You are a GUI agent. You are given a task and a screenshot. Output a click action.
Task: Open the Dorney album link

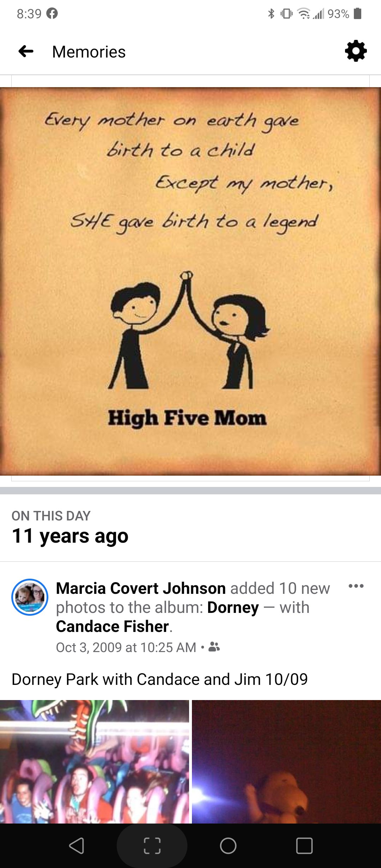pos(233,607)
